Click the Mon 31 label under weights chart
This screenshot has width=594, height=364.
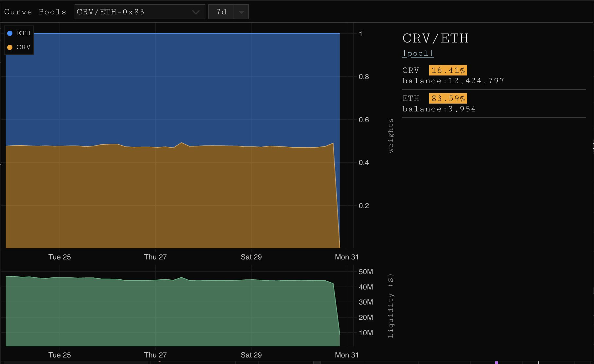[x=347, y=257]
